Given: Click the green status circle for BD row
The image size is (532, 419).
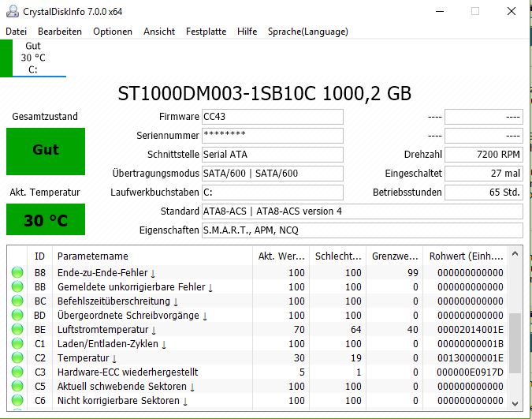Looking at the screenshot, I should 17,316.
